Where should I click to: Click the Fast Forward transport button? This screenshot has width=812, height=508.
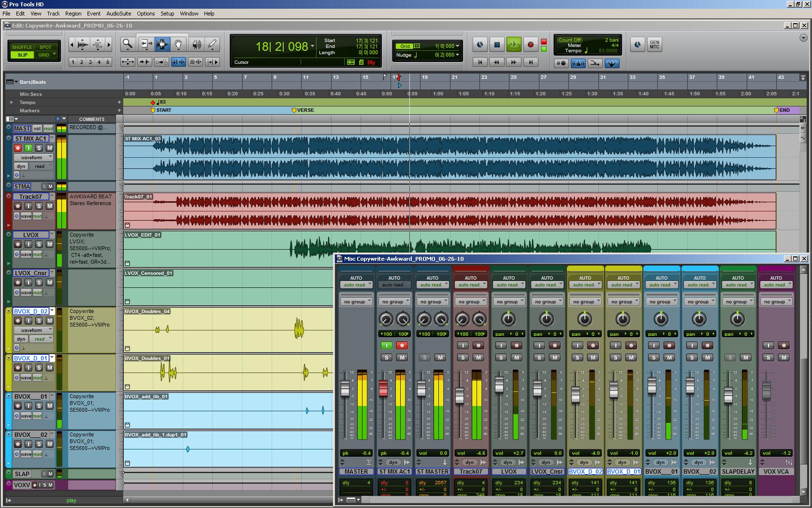pyautogui.click(x=514, y=62)
